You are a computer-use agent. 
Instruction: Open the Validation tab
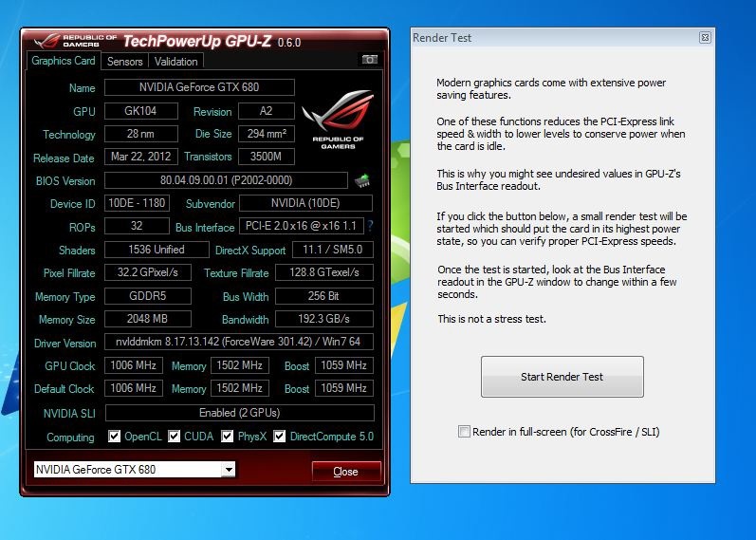(176, 62)
